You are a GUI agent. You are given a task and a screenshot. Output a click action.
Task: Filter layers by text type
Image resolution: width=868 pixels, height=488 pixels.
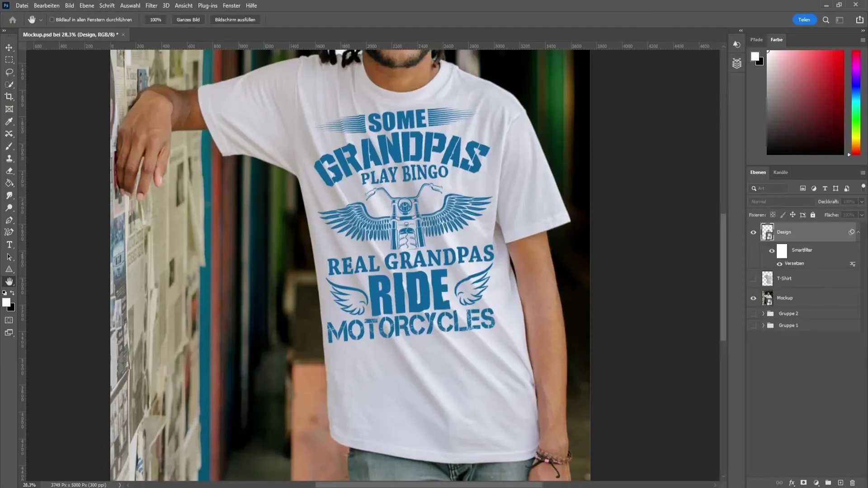(825, 188)
